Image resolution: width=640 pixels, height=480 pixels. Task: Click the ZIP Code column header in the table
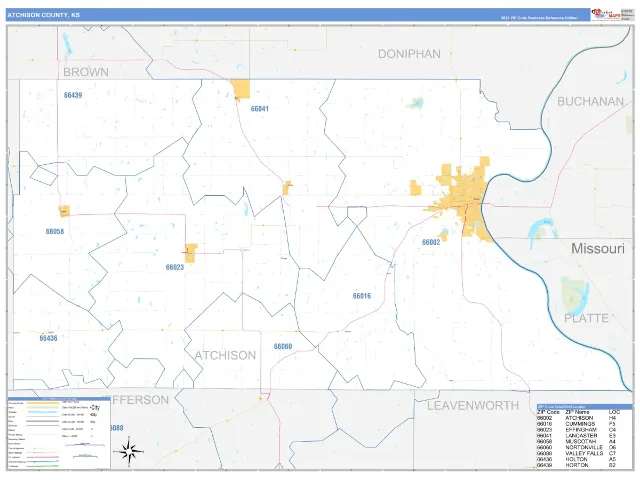pyautogui.click(x=548, y=412)
